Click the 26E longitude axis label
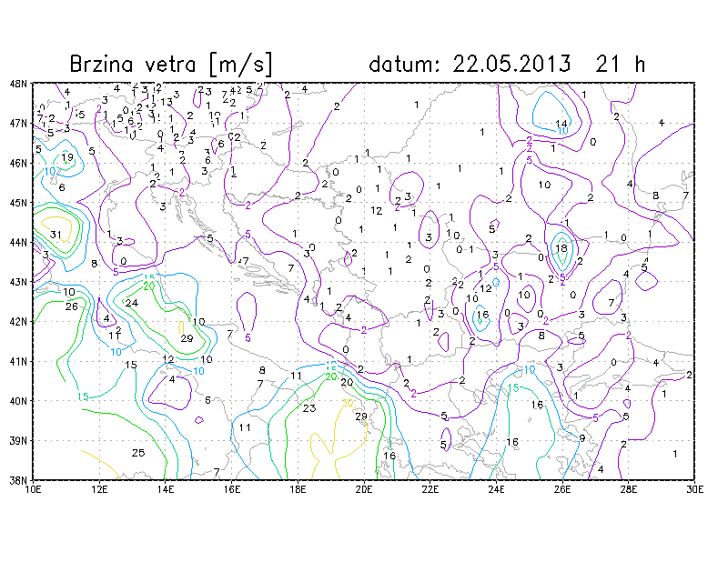Viewport: 728px width, 562px height. point(562,488)
